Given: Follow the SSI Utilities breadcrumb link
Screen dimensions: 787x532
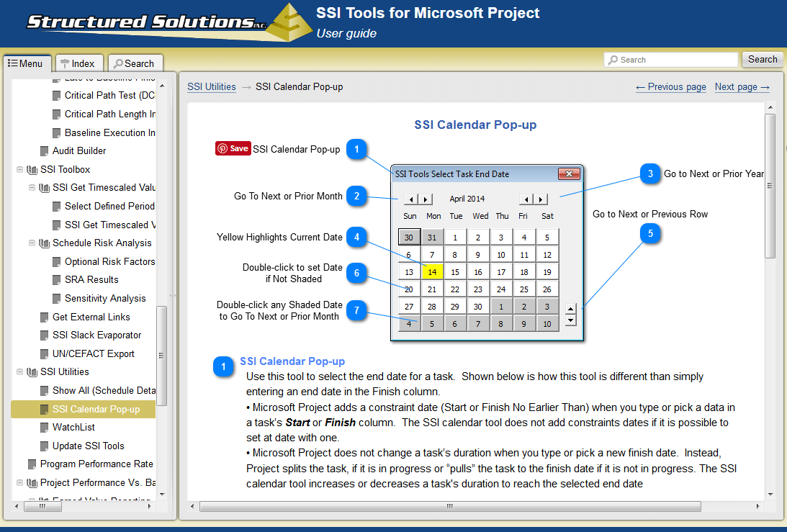Looking at the screenshot, I should 211,87.
